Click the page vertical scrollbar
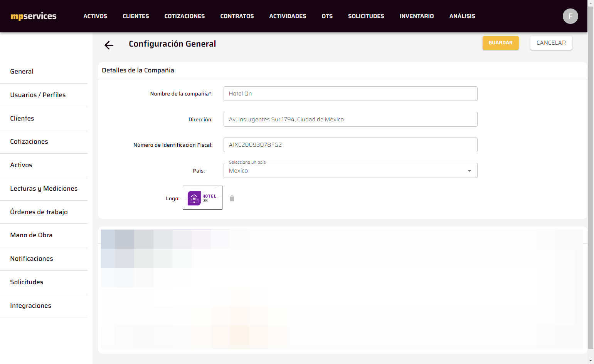This screenshot has width=594, height=364. [x=591, y=177]
